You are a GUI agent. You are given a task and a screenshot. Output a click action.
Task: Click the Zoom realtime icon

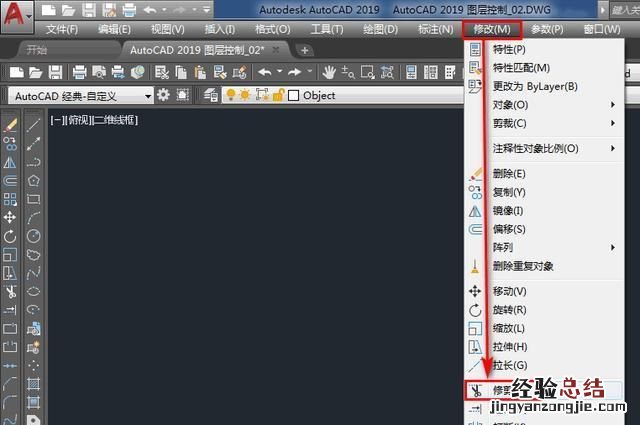(x=348, y=73)
